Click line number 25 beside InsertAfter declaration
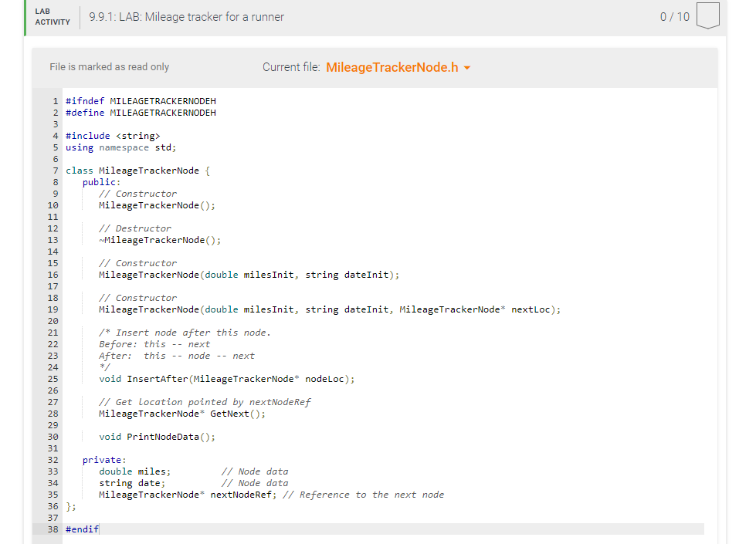The image size is (756, 544). click(53, 378)
